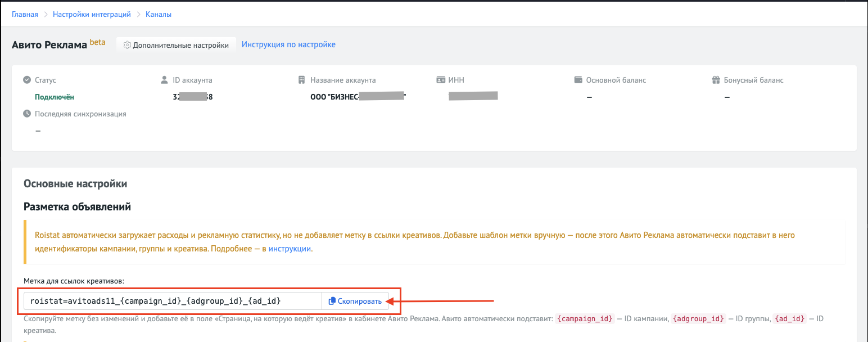The image size is (868, 342).
Task: Click the {adgroup_id} code tag in hint
Action: click(698, 319)
